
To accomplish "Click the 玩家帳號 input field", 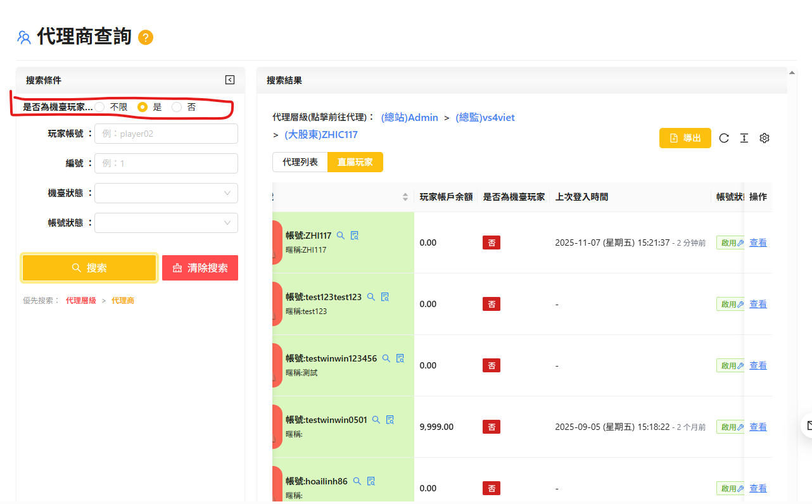I will point(166,134).
